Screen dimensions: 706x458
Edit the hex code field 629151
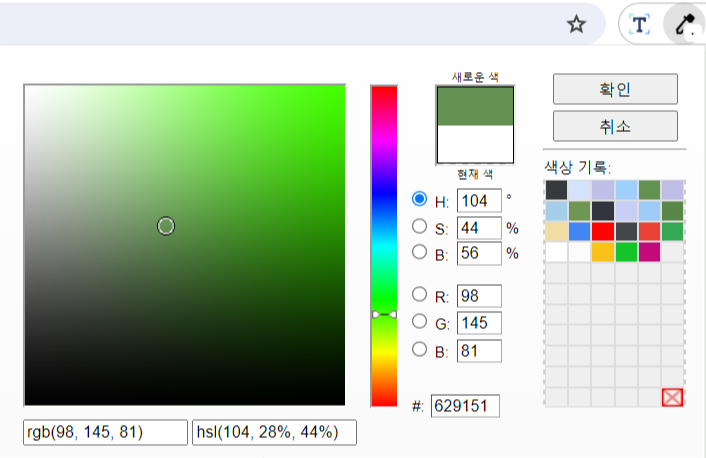(x=465, y=406)
